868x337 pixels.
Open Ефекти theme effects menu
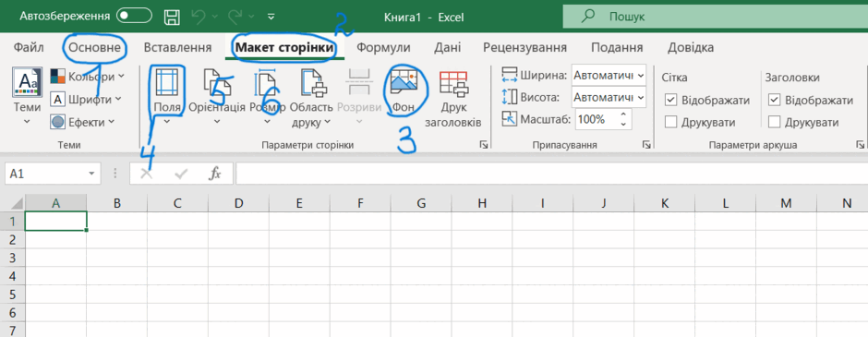[x=83, y=122]
